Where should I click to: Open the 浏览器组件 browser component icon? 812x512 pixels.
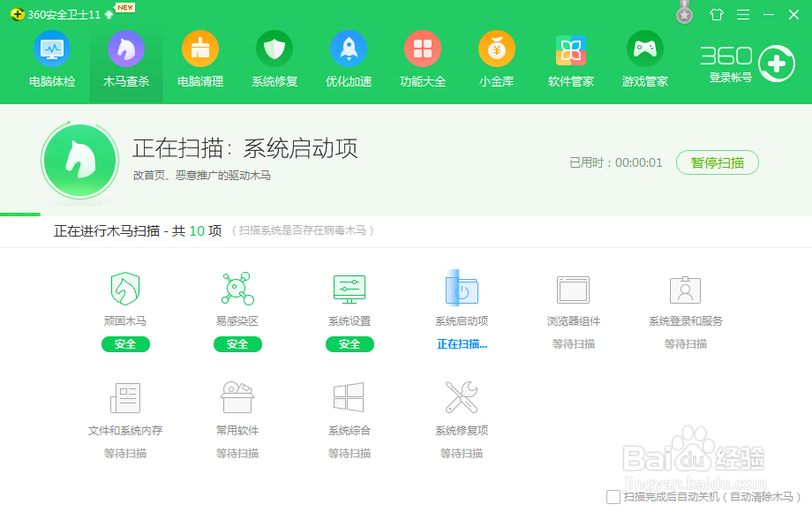pos(574,290)
